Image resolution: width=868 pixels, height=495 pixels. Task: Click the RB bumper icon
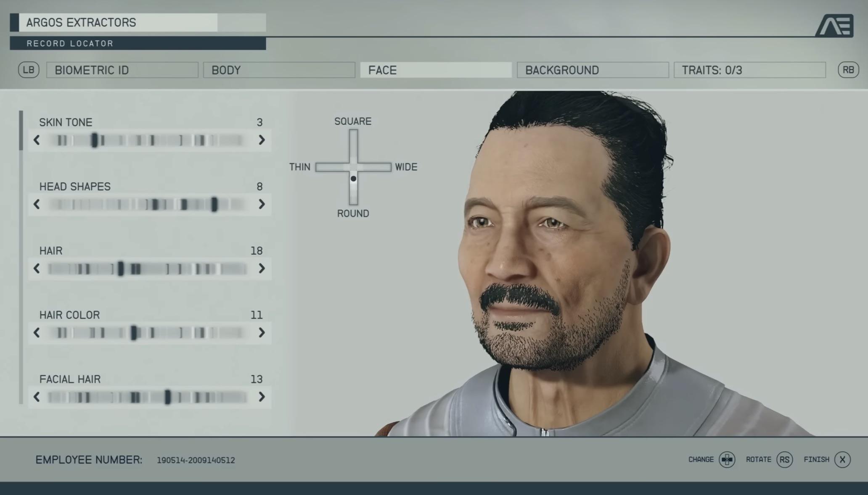(848, 70)
